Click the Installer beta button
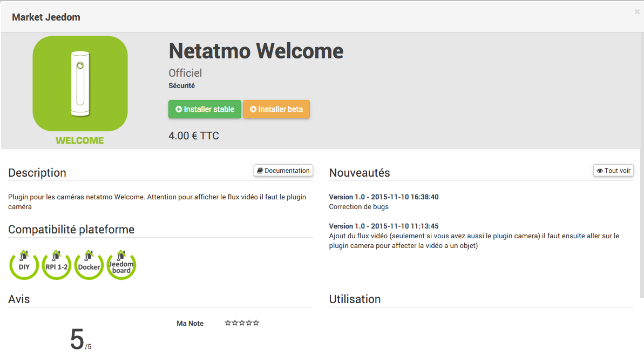This screenshot has height=362, width=644. pyautogui.click(x=276, y=109)
